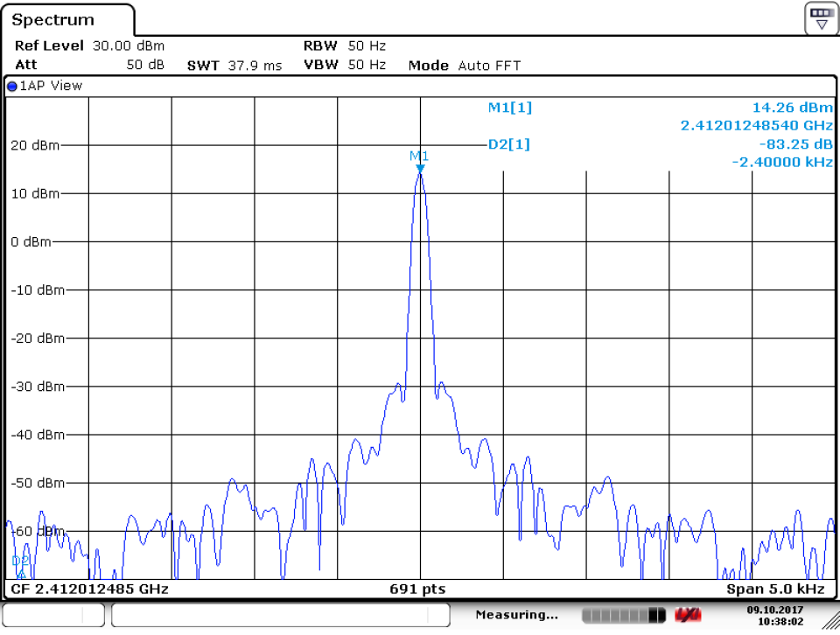The image size is (840, 635).
Task: Open the toolbar dropdown icon at top right
Action: tap(822, 18)
